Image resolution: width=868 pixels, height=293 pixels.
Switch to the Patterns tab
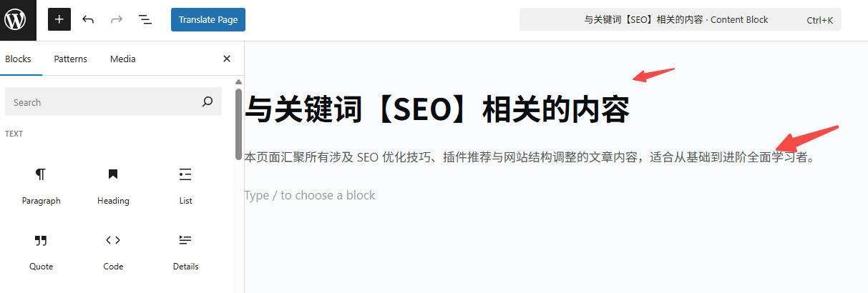pos(70,59)
